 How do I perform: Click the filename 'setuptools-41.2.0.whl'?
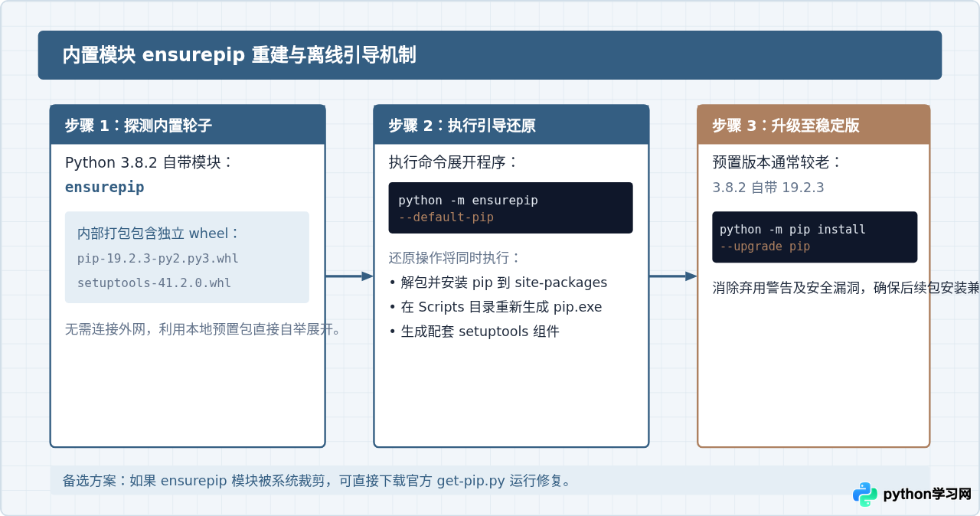coord(154,283)
